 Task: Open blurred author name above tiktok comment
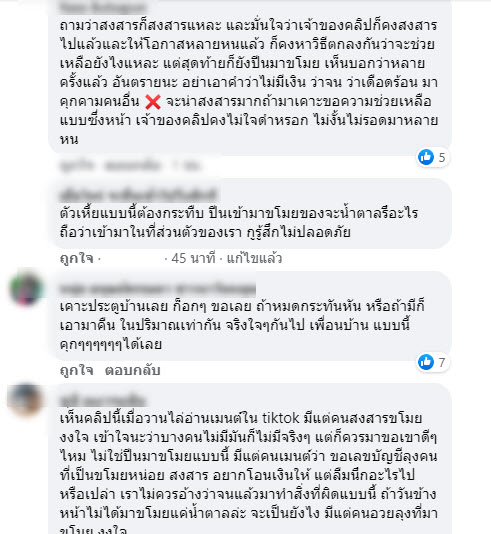pyautogui.click(x=102, y=400)
